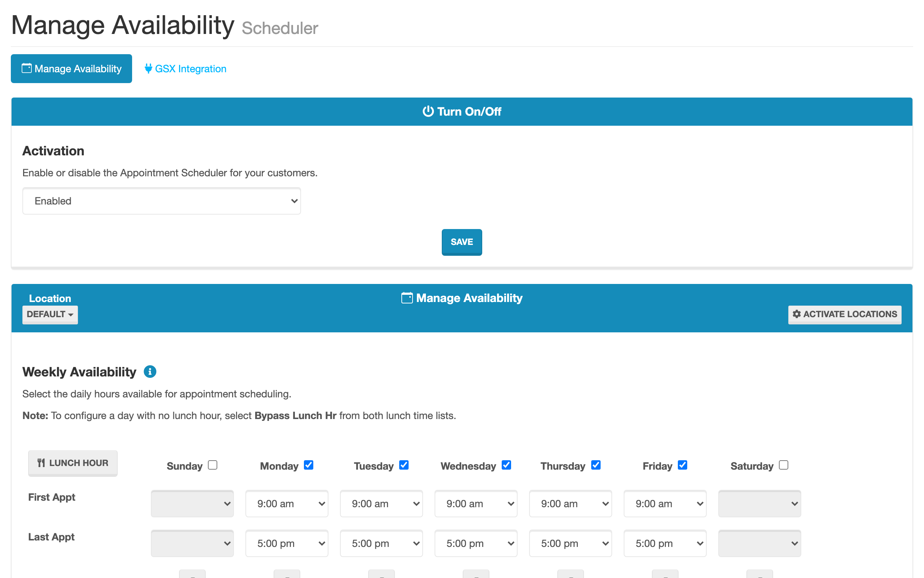This screenshot has height=578, width=924.
Task: Disable the Thursday checkbox
Action: click(596, 465)
